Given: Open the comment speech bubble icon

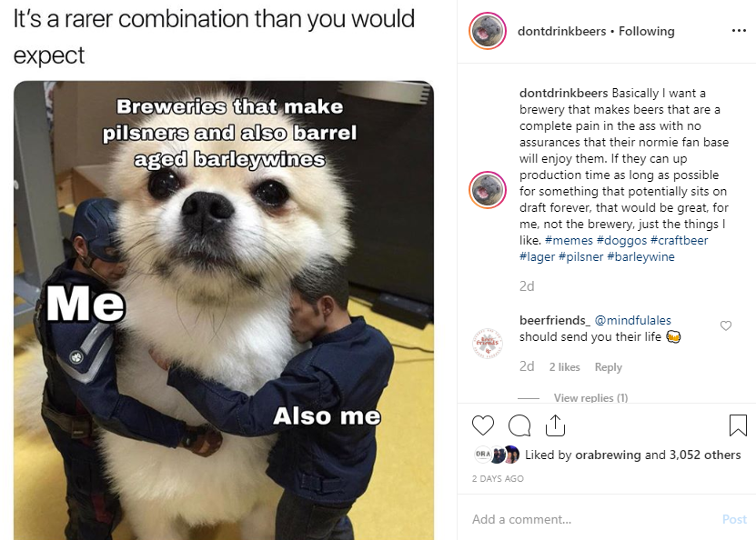Looking at the screenshot, I should pos(519,425).
